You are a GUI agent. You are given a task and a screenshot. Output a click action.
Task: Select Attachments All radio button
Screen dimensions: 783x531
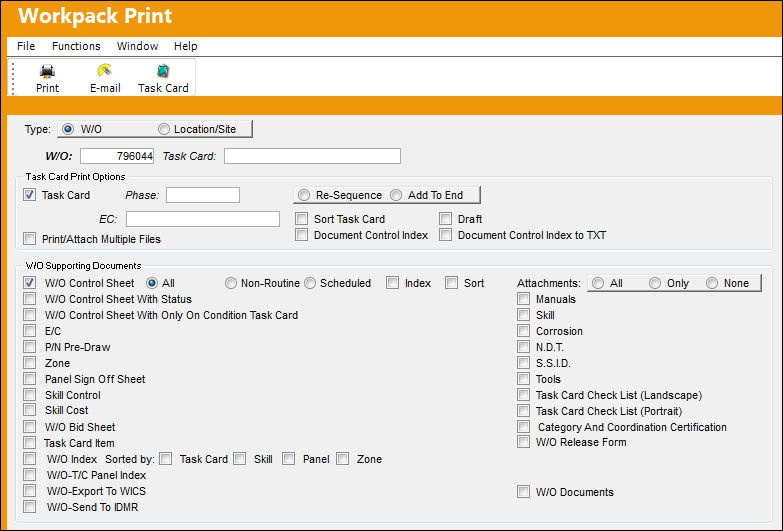tap(598, 283)
